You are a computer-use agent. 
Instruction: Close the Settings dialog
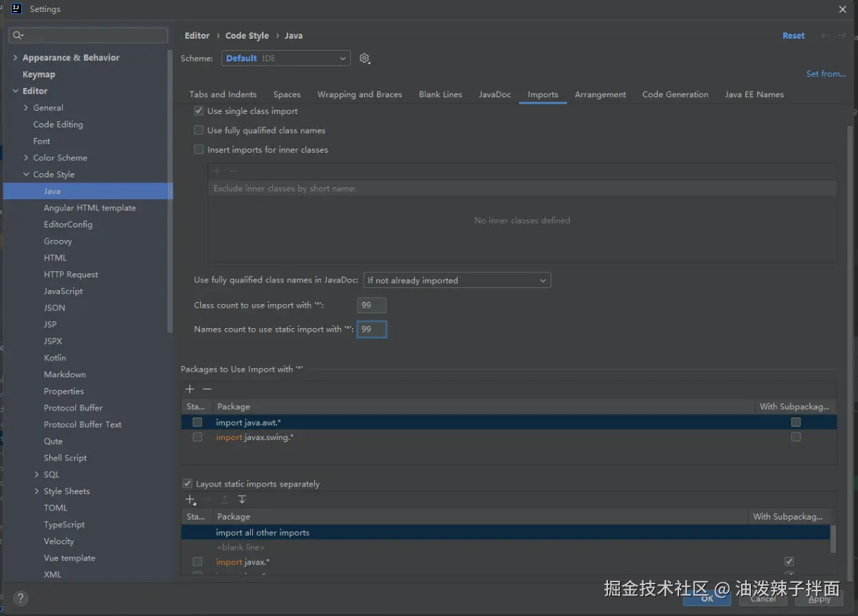point(843,9)
